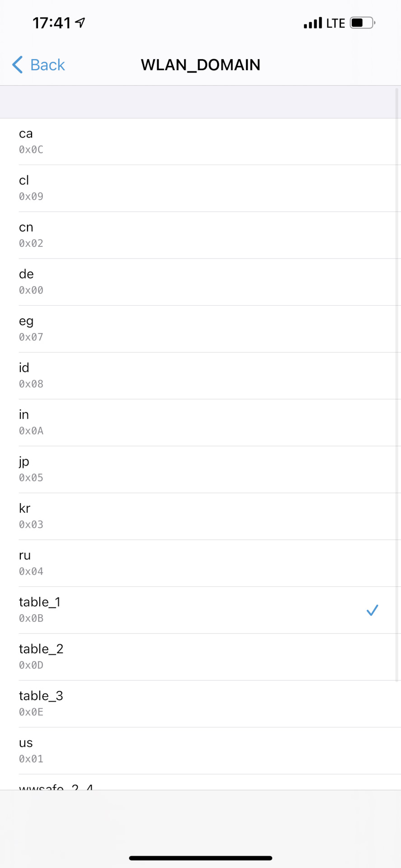The width and height of the screenshot is (401, 868).
Task: Choose the cn 0x02 domain
Action: click(x=200, y=235)
